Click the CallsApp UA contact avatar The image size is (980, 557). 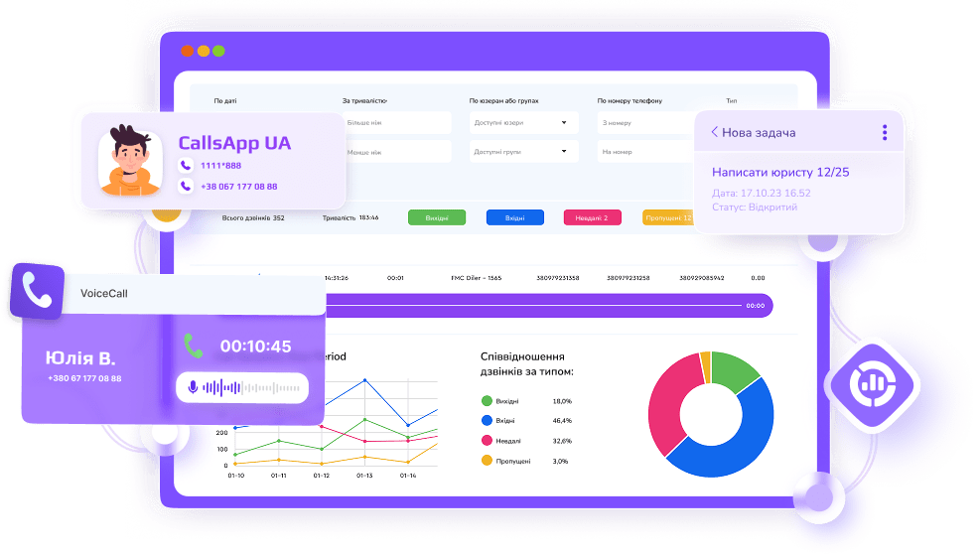point(129,160)
